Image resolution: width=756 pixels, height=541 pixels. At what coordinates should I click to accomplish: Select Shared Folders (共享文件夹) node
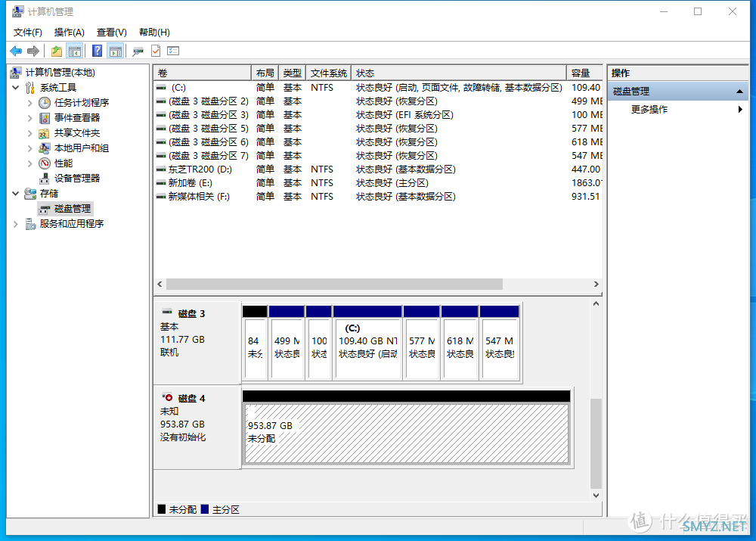click(77, 132)
